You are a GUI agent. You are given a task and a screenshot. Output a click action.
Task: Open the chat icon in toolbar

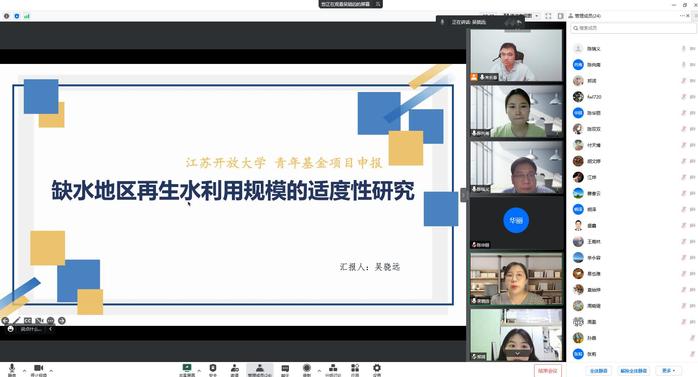click(285, 368)
